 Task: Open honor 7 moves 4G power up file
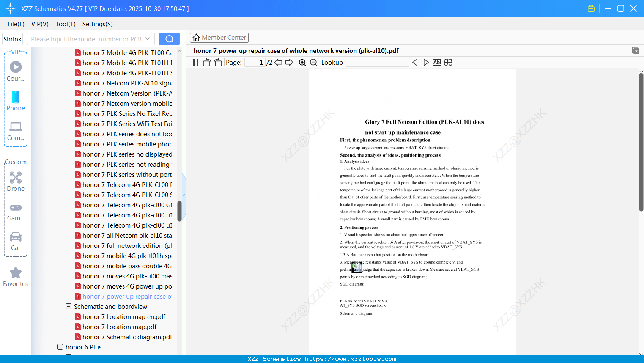[x=123, y=286]
